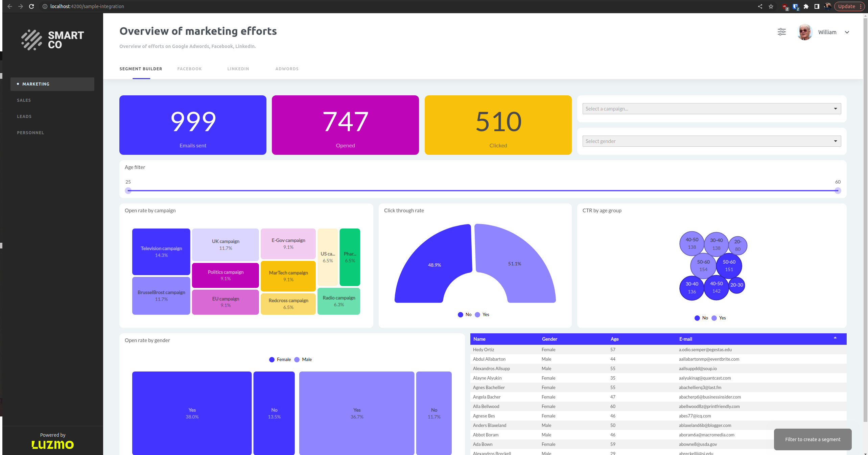Open the browser extensions puzzle icon

[806, 6]
